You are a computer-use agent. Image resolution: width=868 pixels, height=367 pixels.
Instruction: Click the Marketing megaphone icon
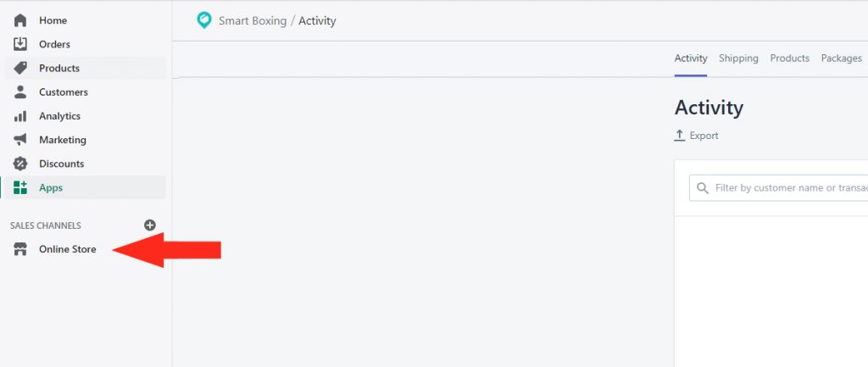coord(20,140)
